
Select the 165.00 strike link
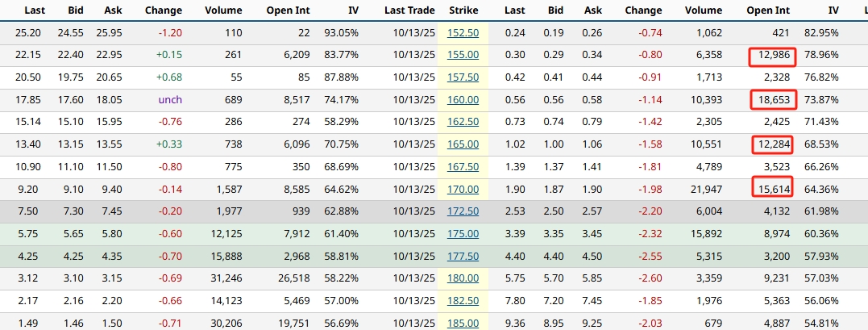[x=463, y=144]
